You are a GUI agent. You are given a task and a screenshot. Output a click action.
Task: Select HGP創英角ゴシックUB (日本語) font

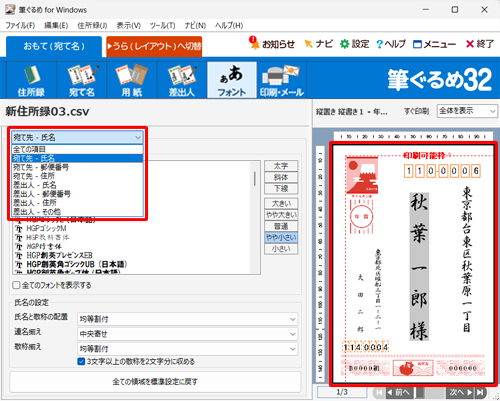(x=77, y=264)
